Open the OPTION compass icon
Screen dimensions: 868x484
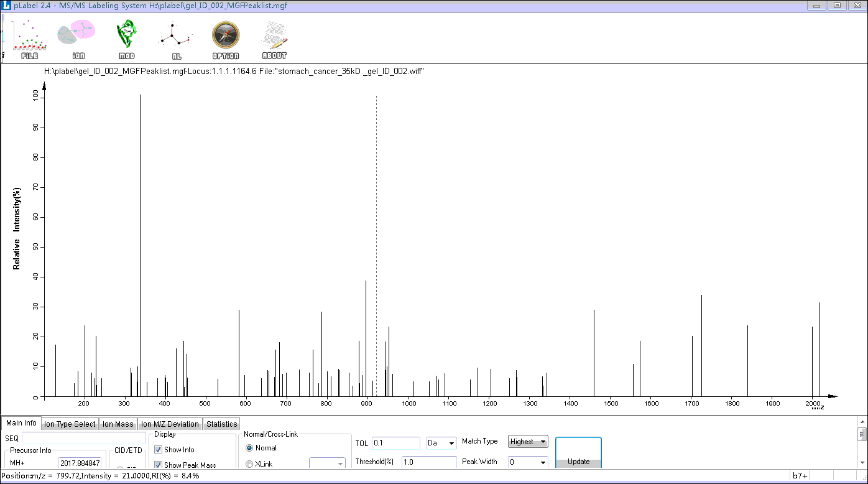[x=226, y=39]
